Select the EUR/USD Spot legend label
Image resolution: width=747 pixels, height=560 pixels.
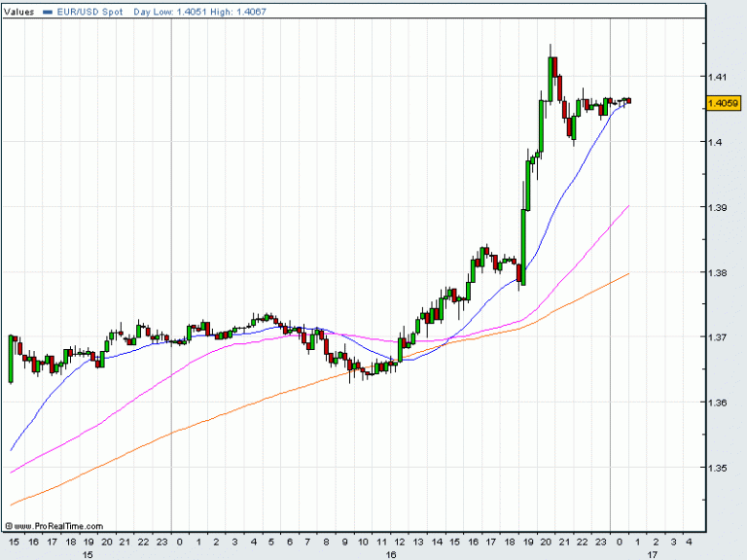[89, 10]
